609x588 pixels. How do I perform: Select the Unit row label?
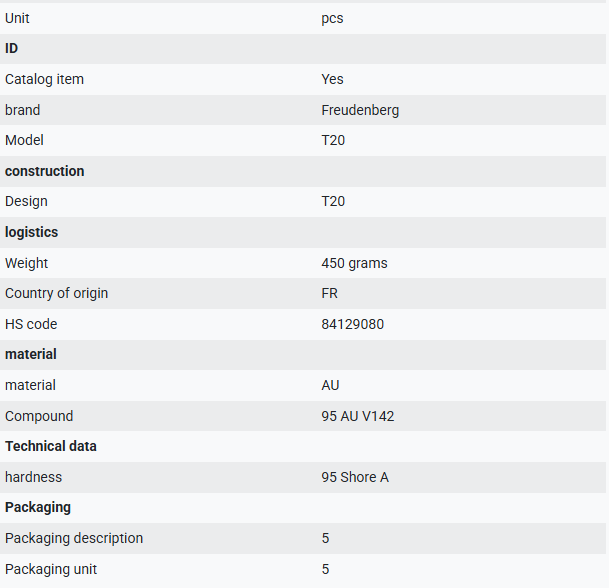pos(17,18)
